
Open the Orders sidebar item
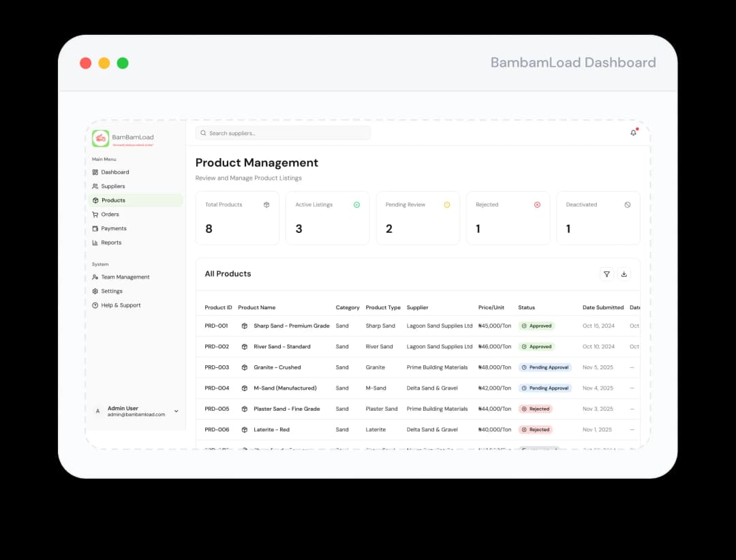pos(110,215)
